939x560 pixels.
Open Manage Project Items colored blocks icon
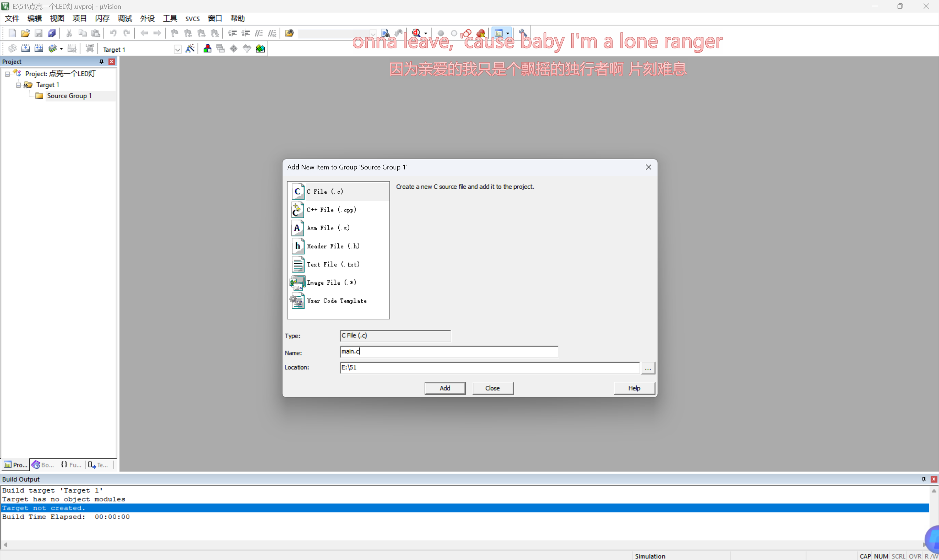click(207, 49)
